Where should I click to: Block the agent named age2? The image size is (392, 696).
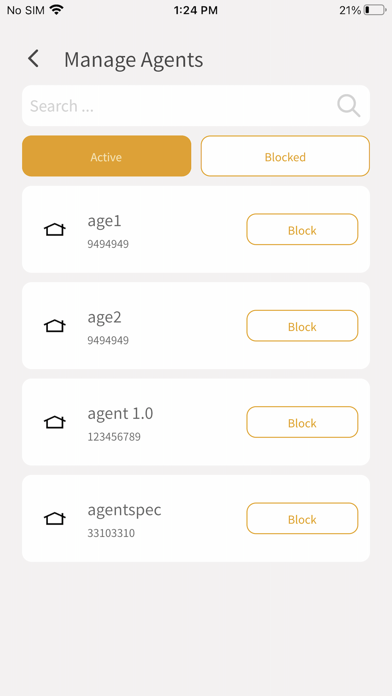[302, 326]
